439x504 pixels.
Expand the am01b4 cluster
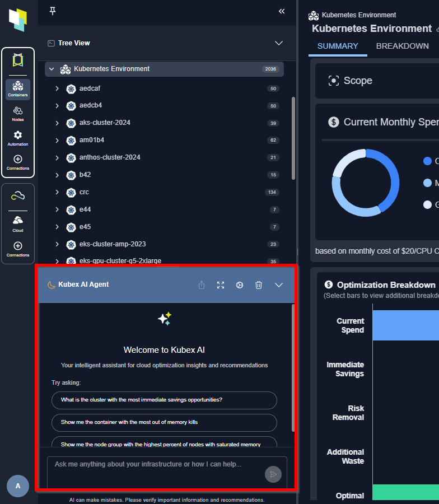[x=57, y=141]
